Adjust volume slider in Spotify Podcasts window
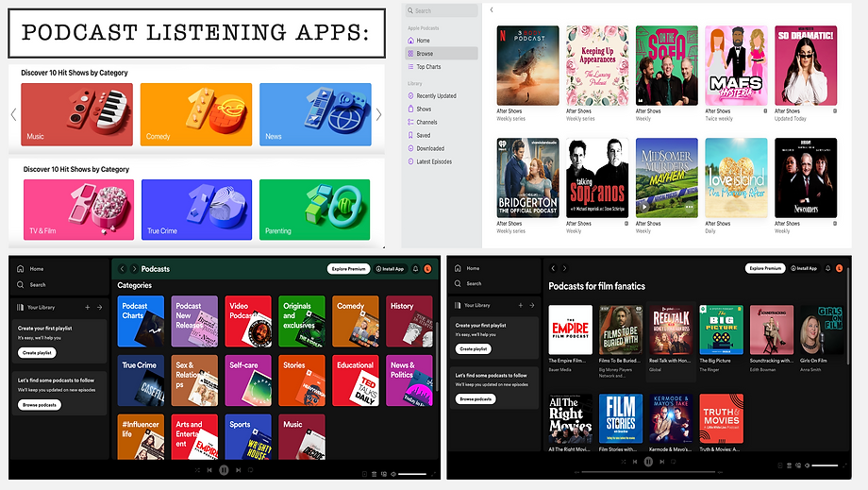The height and width of the screenshot is (490, 868). click(412, 474)
